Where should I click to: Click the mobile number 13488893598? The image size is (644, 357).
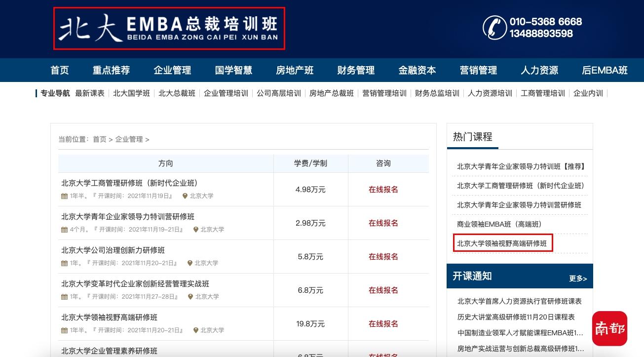pos(541,34)
